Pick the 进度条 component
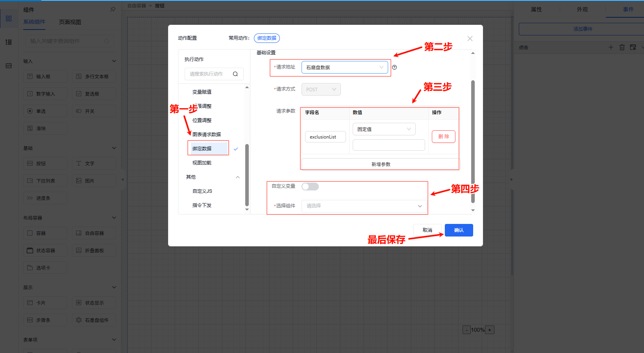This screenshot has height=353, width=644. [x=45, y=198]
